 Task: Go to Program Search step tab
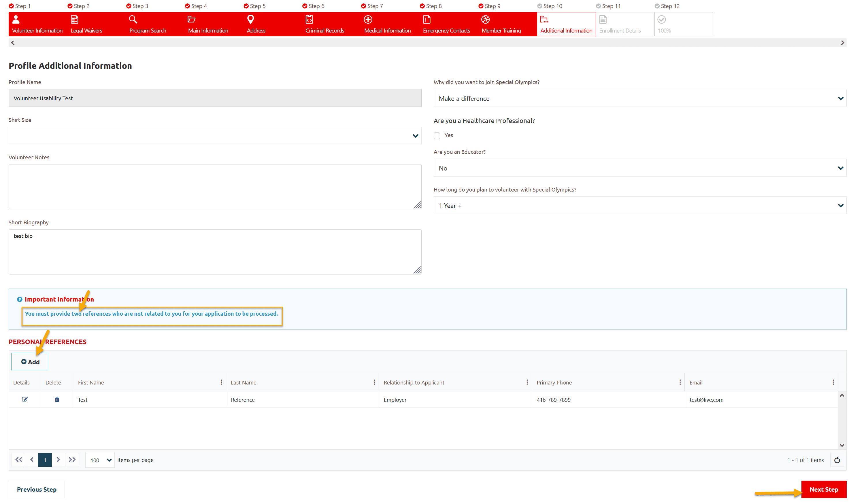pos(155,24)
